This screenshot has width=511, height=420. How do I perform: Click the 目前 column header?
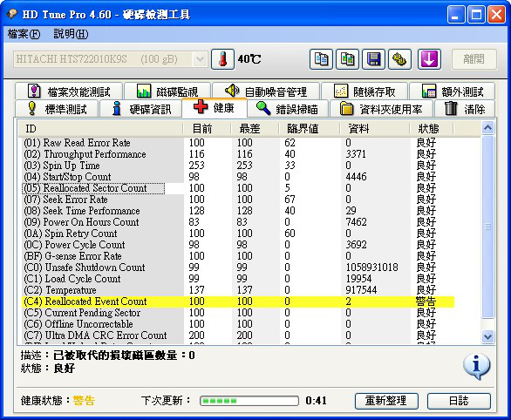(x=207, y=129)
